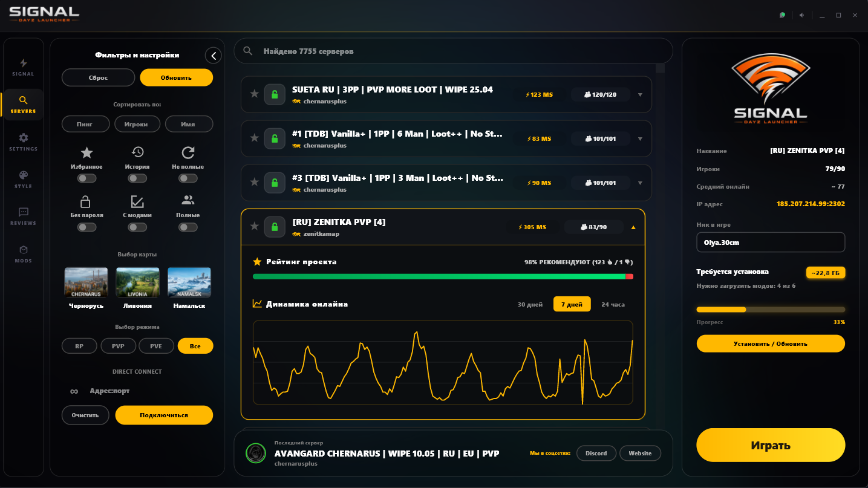Click the Сброс reset button
Screen dimensions: 868x488
coord(98,77)
